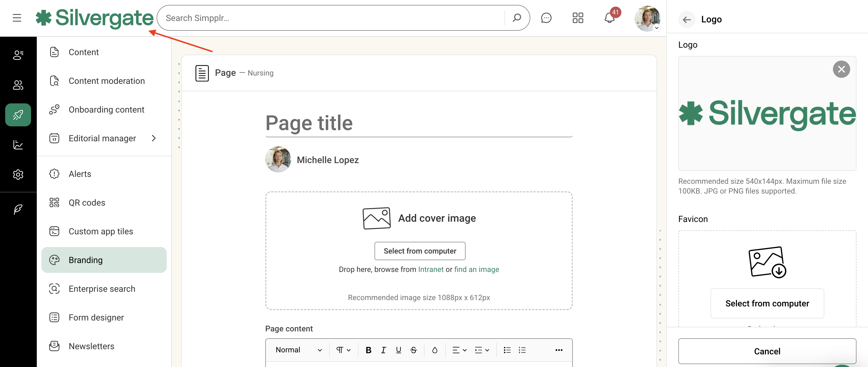868x367 pixels.
Task: Expand the Editorial manager submenu
Action: [154, 138]
